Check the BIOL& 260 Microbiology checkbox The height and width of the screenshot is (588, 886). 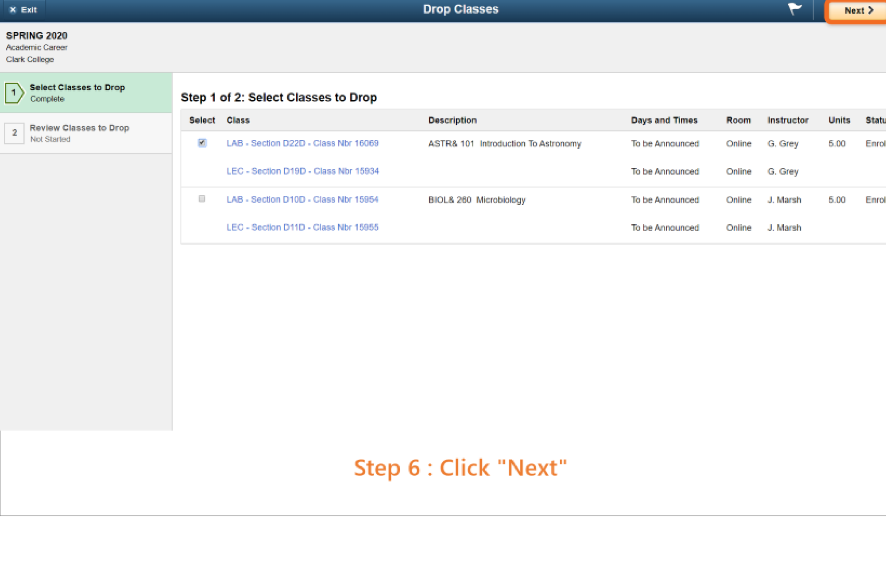point(202,199)
